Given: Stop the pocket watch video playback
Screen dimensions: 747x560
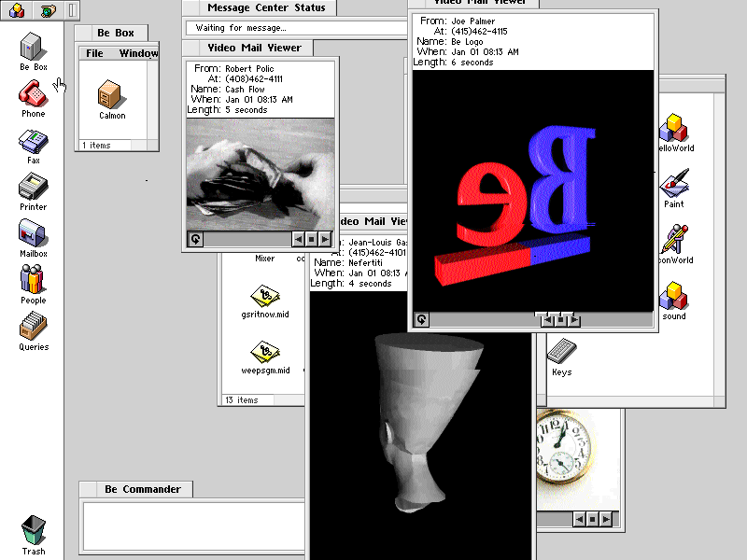Looking at the screenshot, I should coord(592,519).
